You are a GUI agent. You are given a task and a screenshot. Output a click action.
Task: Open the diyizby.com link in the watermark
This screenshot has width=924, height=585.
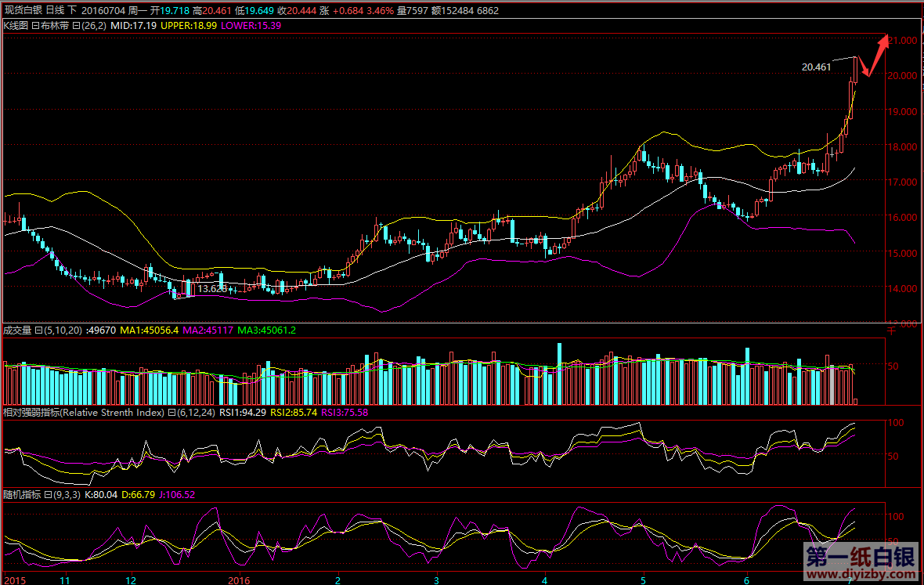860,576
